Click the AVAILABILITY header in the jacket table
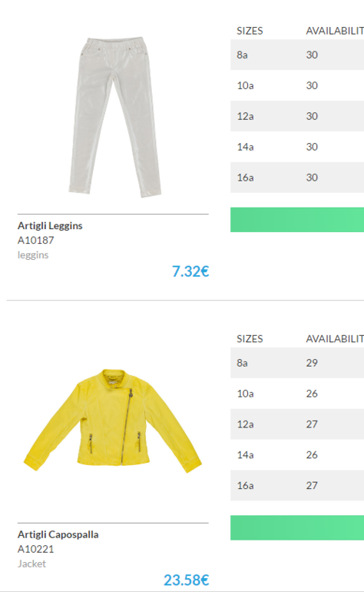This screenshot has height=592, width=364. [x=335, y=339]
